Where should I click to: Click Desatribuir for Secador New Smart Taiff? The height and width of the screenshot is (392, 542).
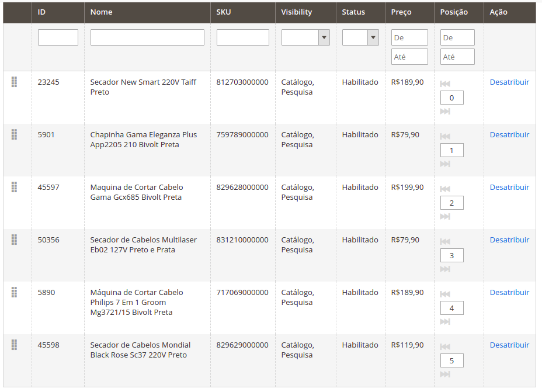point(509,82)
